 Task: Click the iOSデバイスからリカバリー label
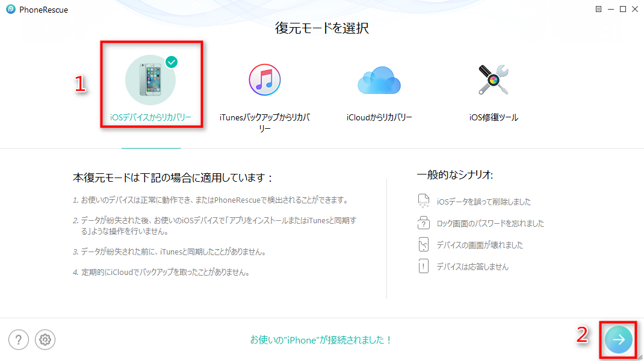(150, 117)
